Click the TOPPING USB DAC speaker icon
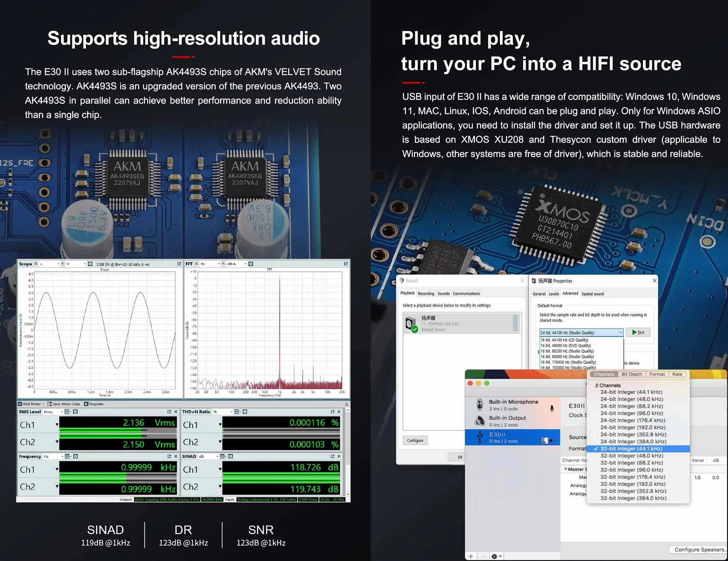 pyautogui.click(x=411, y=324)
